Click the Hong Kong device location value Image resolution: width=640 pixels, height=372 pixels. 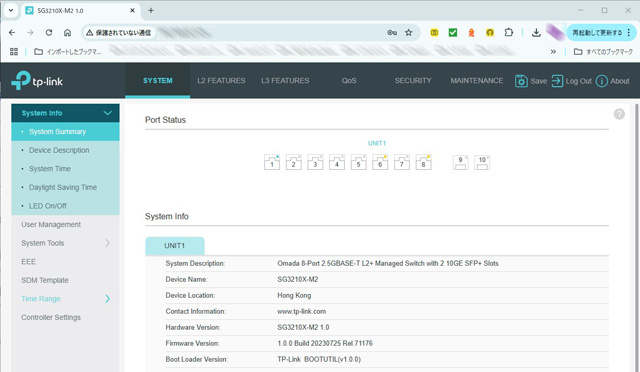294,295
